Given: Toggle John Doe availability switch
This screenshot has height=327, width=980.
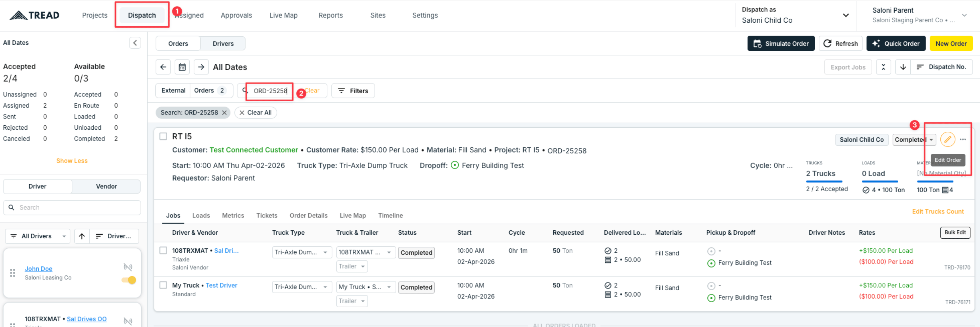Looking at the screenshot, I should point(129,280).
